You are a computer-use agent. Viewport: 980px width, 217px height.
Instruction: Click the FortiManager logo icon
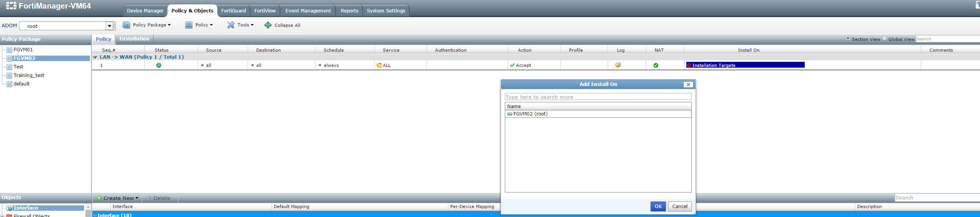[11, 6]
